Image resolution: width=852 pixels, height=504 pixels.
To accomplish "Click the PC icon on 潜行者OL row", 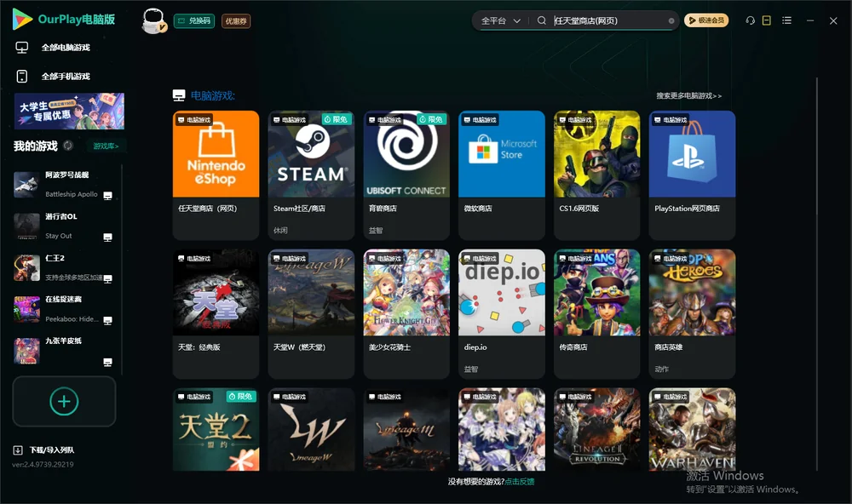I will [107, 238].
